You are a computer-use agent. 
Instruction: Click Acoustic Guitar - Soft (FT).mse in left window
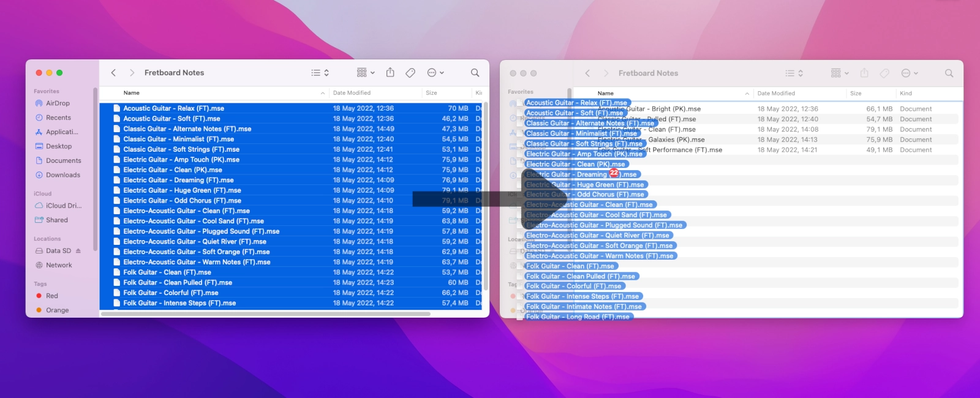(171, 119)
